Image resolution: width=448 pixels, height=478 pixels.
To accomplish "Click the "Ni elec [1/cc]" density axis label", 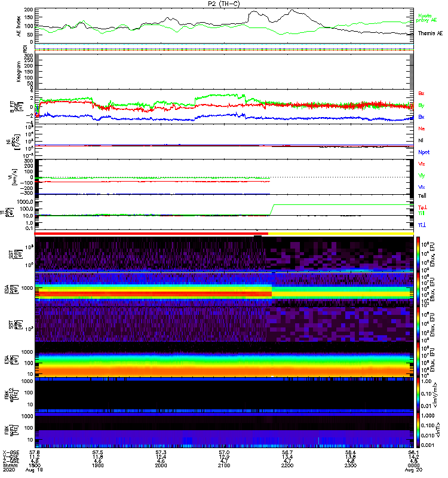I will point(14,142).
